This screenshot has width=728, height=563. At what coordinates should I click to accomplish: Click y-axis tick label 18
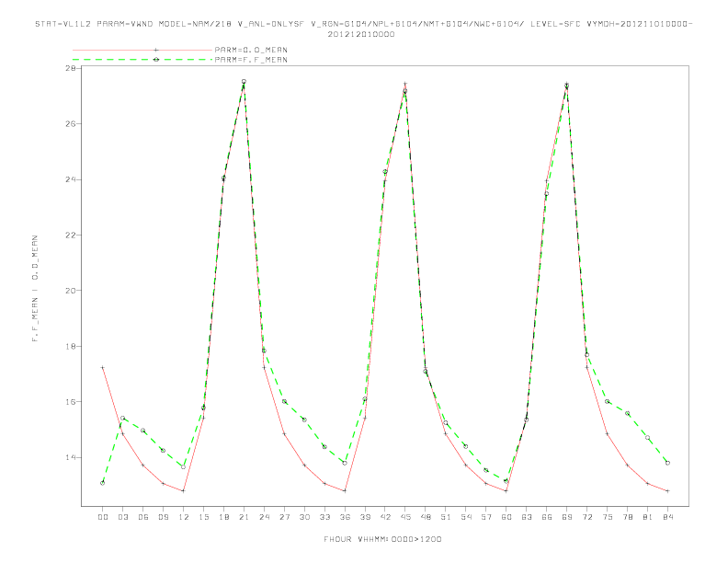pyautogui.click(x=71, y=346)
